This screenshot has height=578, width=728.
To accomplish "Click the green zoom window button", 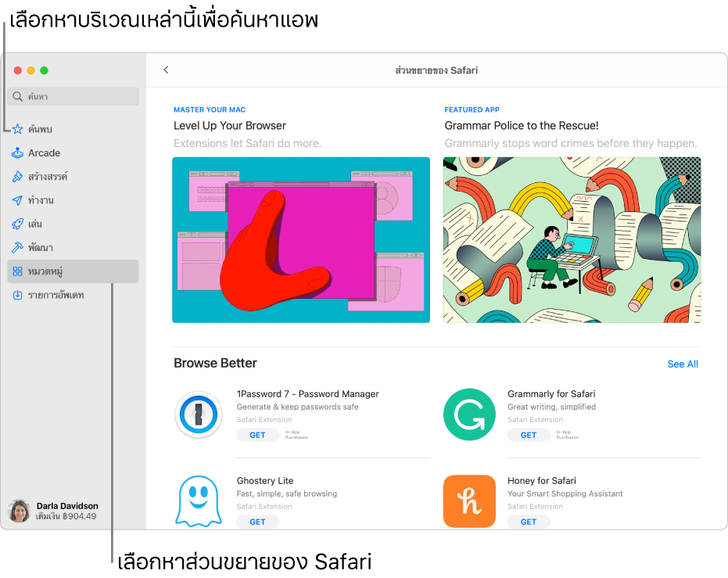I will (44, 70).
